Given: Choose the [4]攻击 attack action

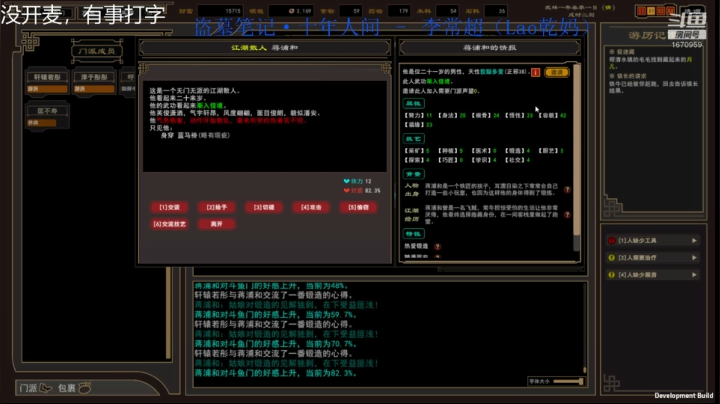Looking at the screenshot, I should 311,208.
